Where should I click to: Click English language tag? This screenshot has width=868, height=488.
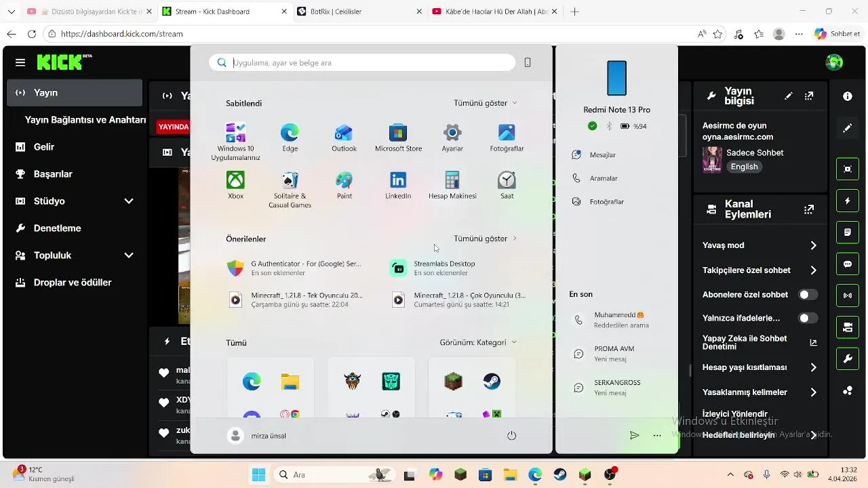pos(744,167)
